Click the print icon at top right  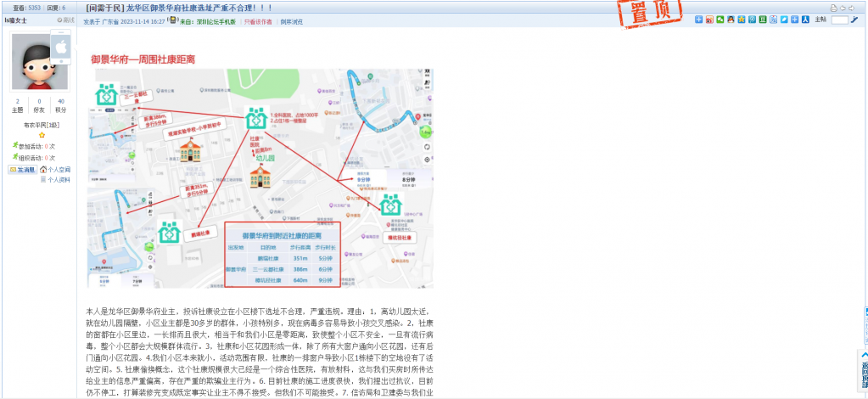(833, 8)
